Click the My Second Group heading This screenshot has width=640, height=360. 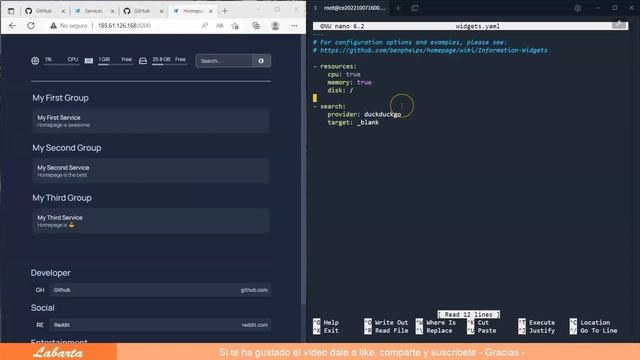67,148
